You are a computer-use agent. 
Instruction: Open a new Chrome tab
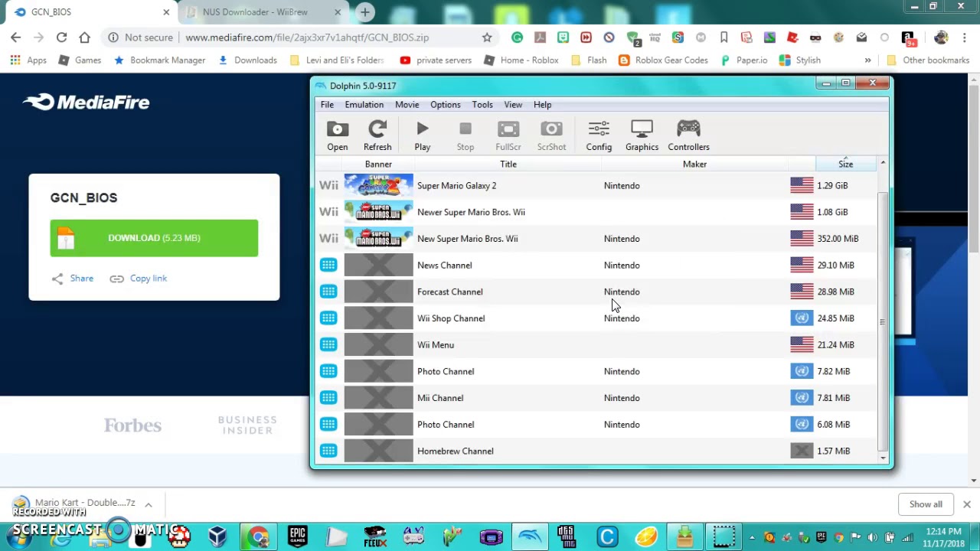[x=365, y=12]
